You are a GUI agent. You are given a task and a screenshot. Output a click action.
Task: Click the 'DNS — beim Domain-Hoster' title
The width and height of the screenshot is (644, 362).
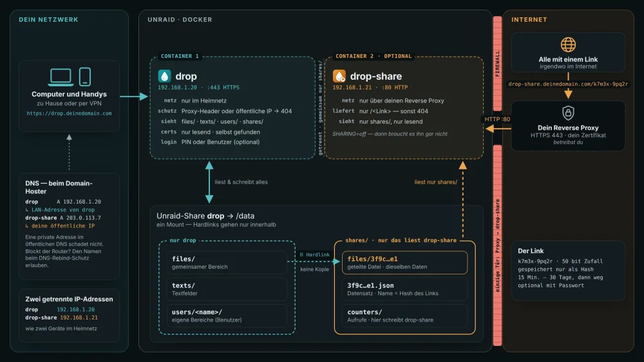coord(59,187)
